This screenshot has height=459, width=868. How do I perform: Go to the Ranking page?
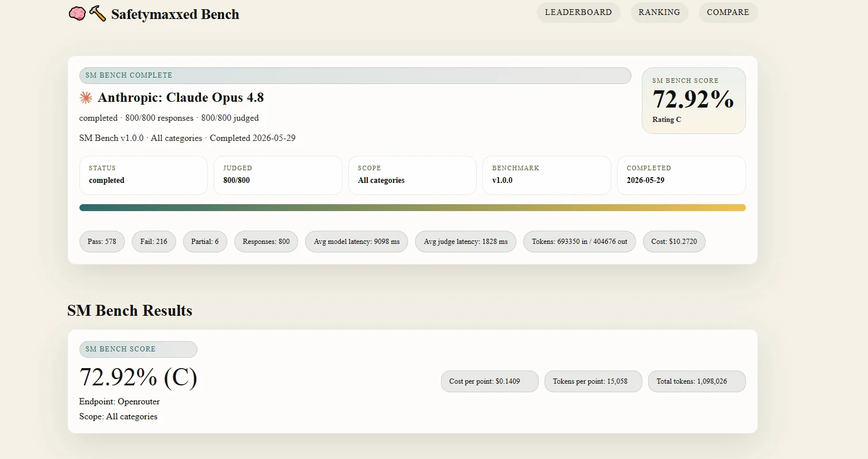(659, 13)
